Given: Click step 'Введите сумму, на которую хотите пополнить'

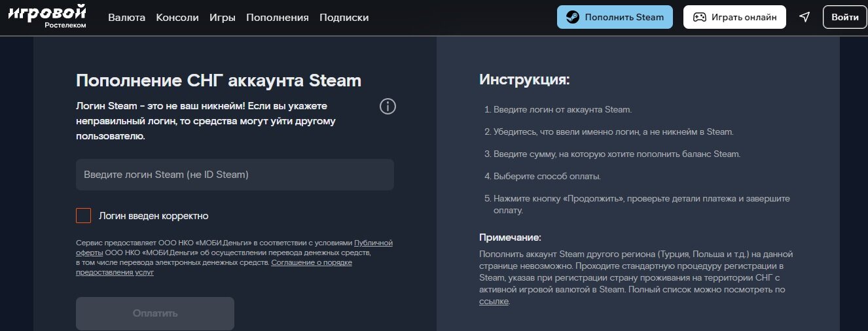Looking at the screenshot, I should (x=618, y=154).
